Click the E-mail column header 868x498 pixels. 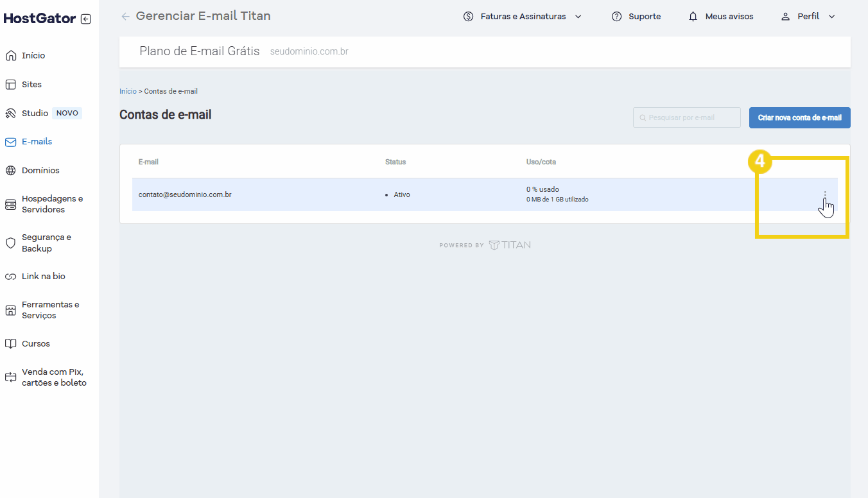(148, 162)
